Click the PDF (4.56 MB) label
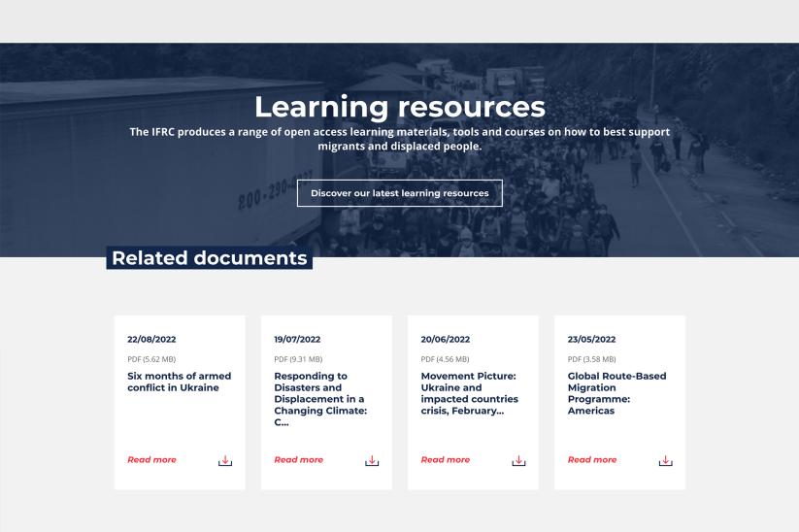 coord(445,359)
